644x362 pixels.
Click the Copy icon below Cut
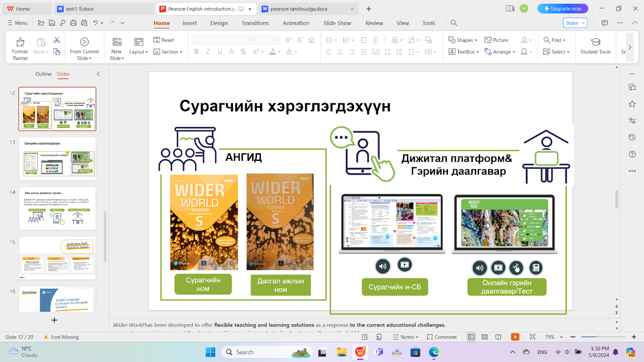[57, 51]
